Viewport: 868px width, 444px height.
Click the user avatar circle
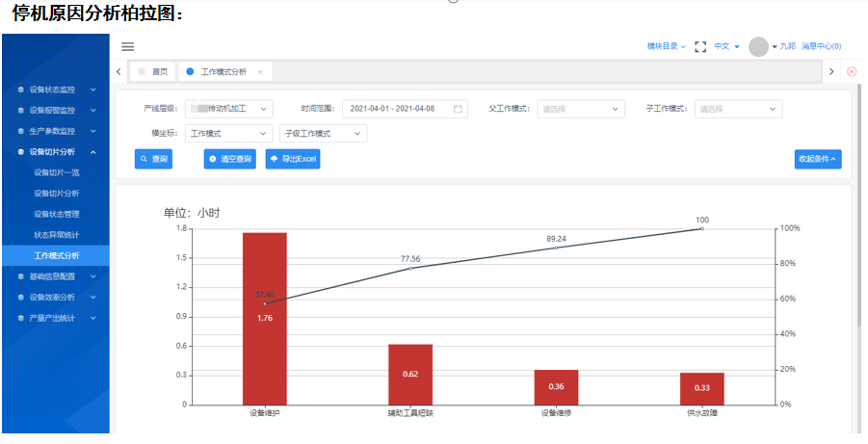click(x=758, y=46)
